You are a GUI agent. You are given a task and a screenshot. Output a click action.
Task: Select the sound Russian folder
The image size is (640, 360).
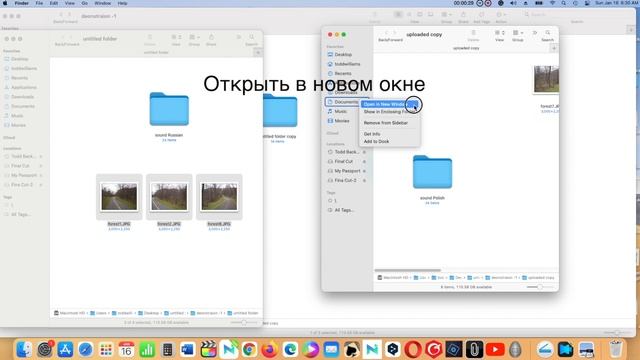[x=169, y=109]
